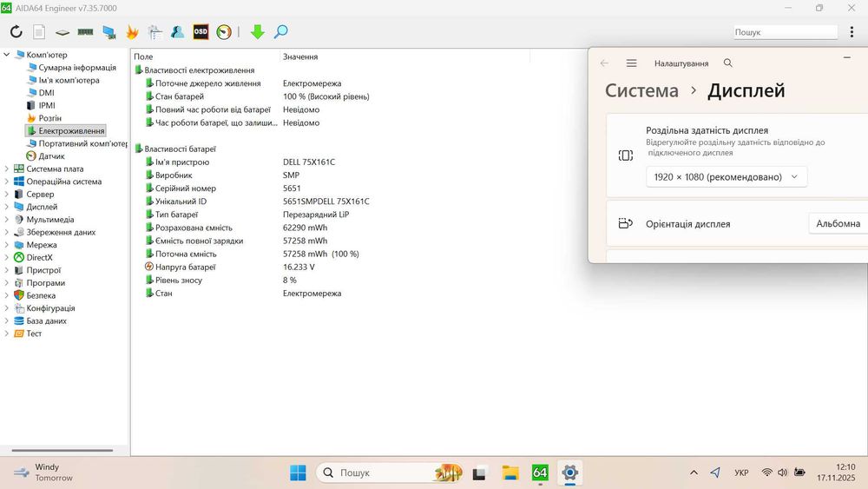The image size is (868, 489).
Task: Open the IPMI tree item
Action: coord(47,106)
